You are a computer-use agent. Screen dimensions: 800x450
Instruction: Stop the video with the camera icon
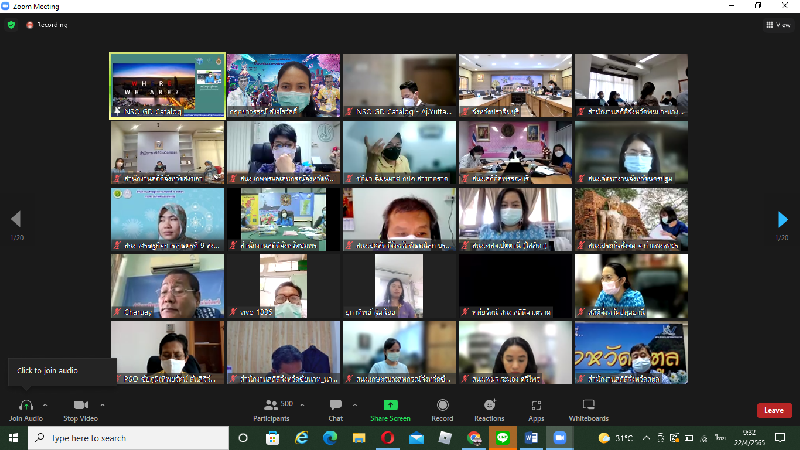80,405
